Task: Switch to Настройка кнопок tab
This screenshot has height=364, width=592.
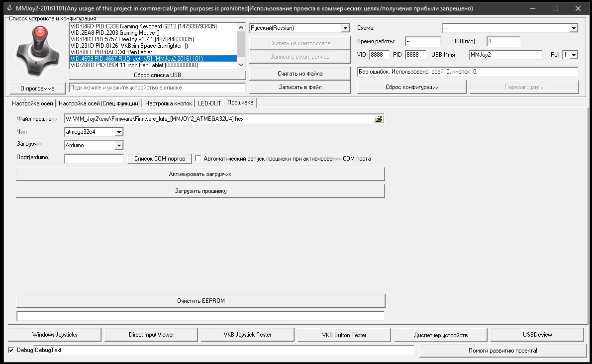Action: click(x=169, y=103)
